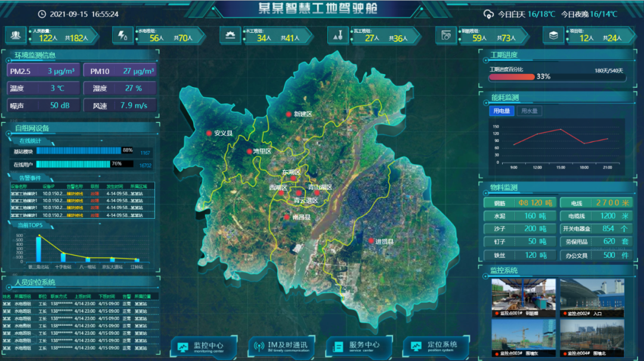The height and width of the screenshot is (361, 644).
Task: Click the 温度 3 ℃ tile
Action: point(43,88)
